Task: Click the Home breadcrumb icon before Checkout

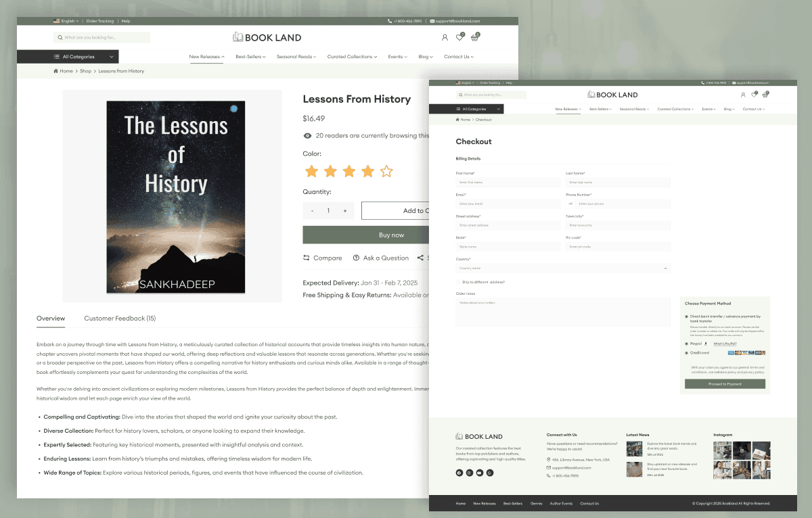Action: [x=457, y=120]
